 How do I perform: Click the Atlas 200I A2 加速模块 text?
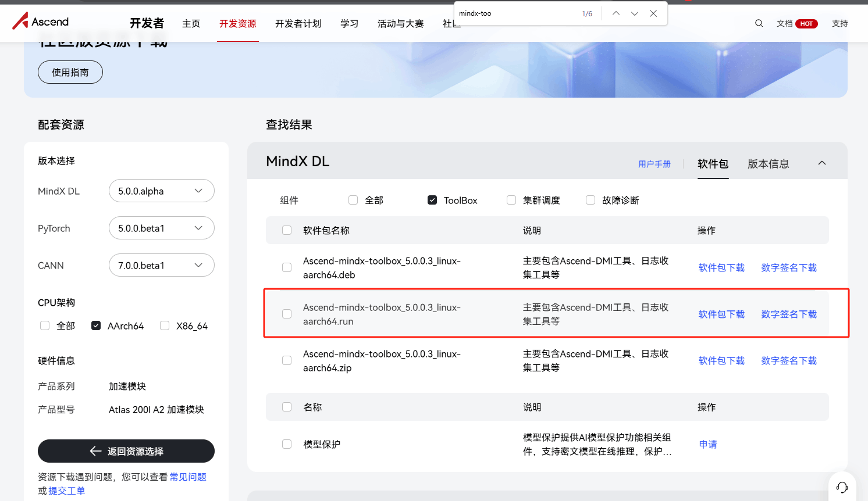click(156, 409)
